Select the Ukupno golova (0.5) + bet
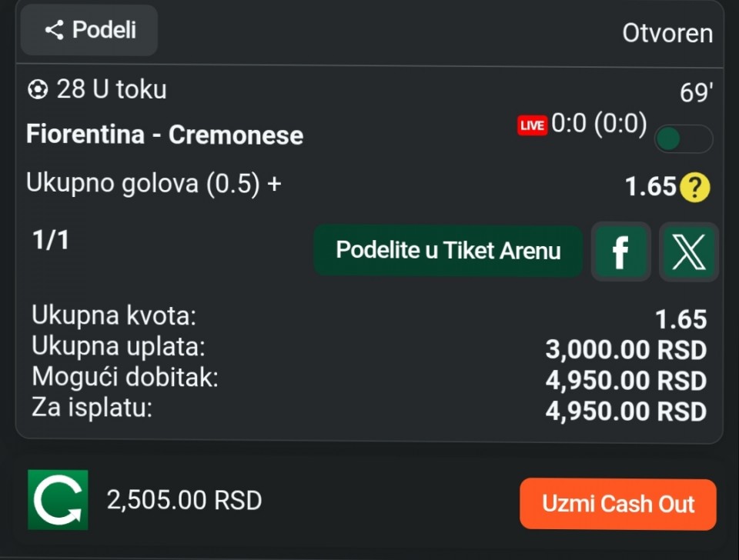Viewport: 739px width, 560px height. coord(154,184)
